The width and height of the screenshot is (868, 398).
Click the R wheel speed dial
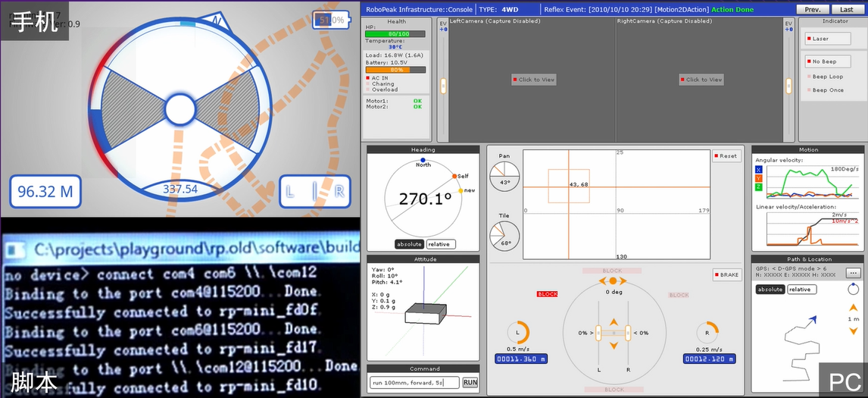pos(708,333)
